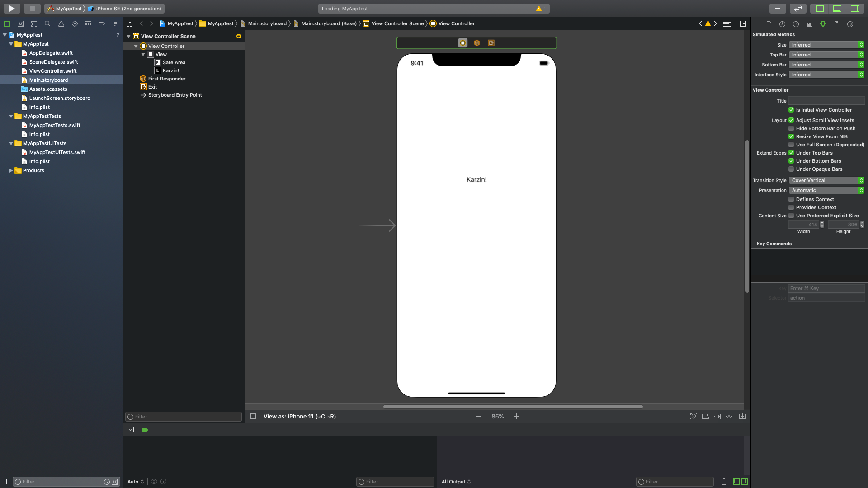Open the Source Control navigator icon
This screenshot has width=868, height=488.
pyautogui.click(x=20, y=23)
